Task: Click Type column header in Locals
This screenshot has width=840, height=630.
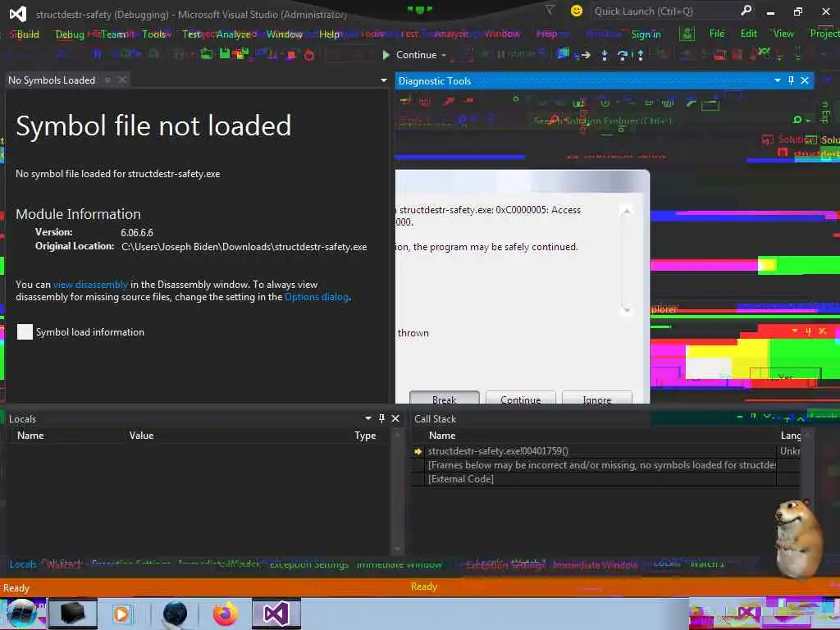Action: pos(365,436)
